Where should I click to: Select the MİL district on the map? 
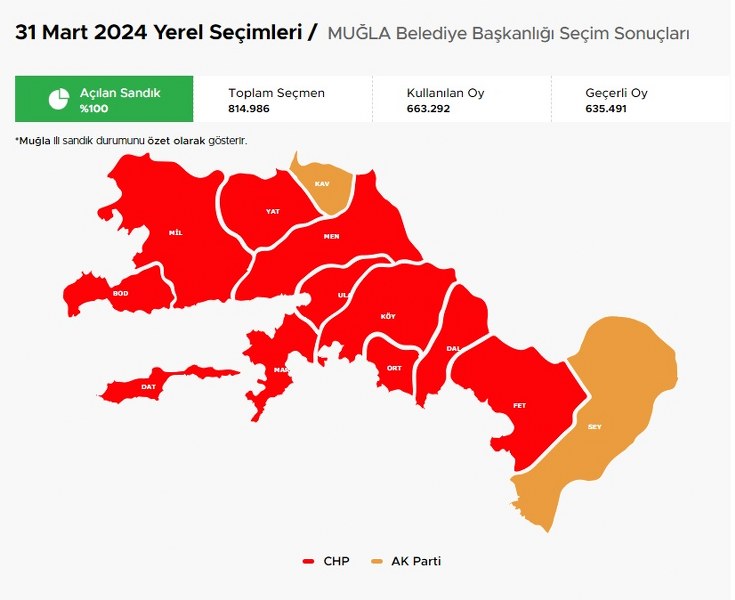pyautogui.click(x=176, y=232)
